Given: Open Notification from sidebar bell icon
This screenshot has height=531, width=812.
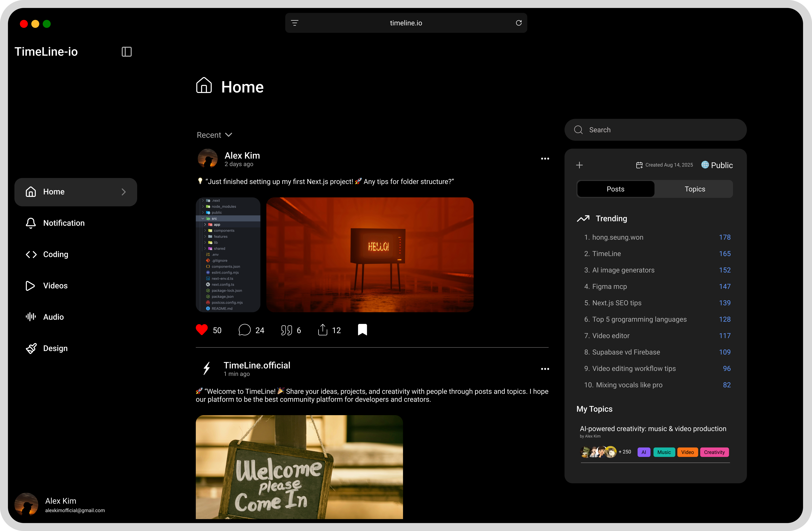Looking at the screenshot, I should click(x=31, y=223).
